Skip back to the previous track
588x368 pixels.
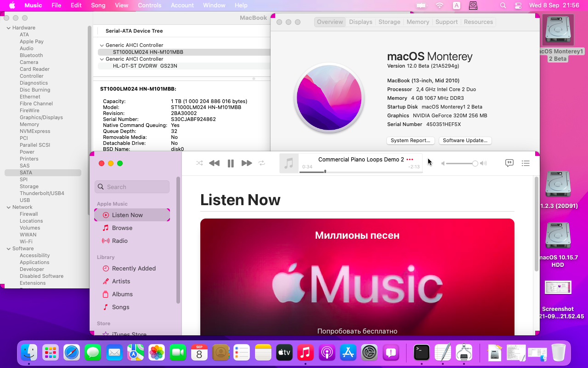click(x=214, y=163)
